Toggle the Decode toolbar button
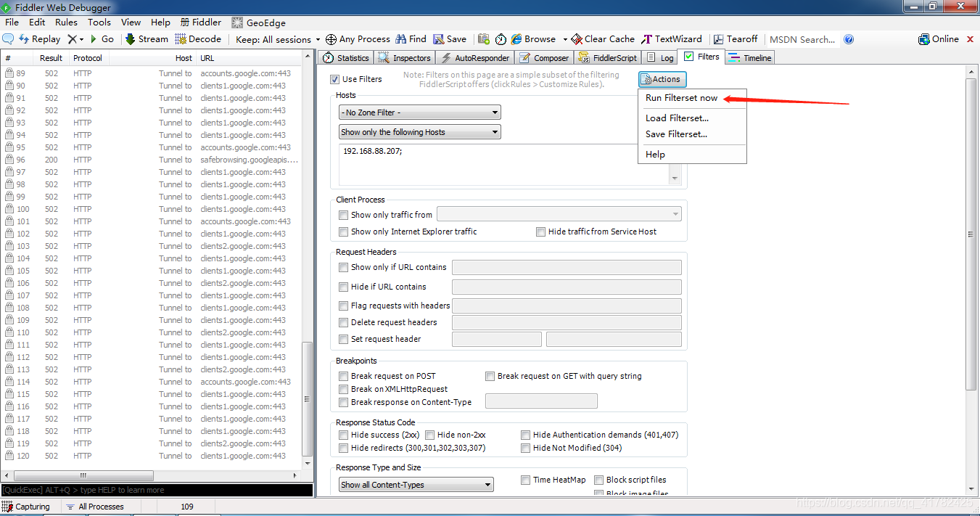The width and height of the screenshot is (980, 516). [198, 39]
